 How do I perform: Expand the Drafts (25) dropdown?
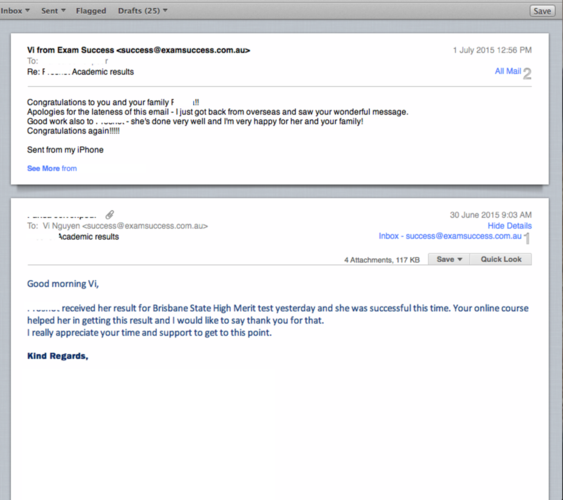click(x=143, y=11)
